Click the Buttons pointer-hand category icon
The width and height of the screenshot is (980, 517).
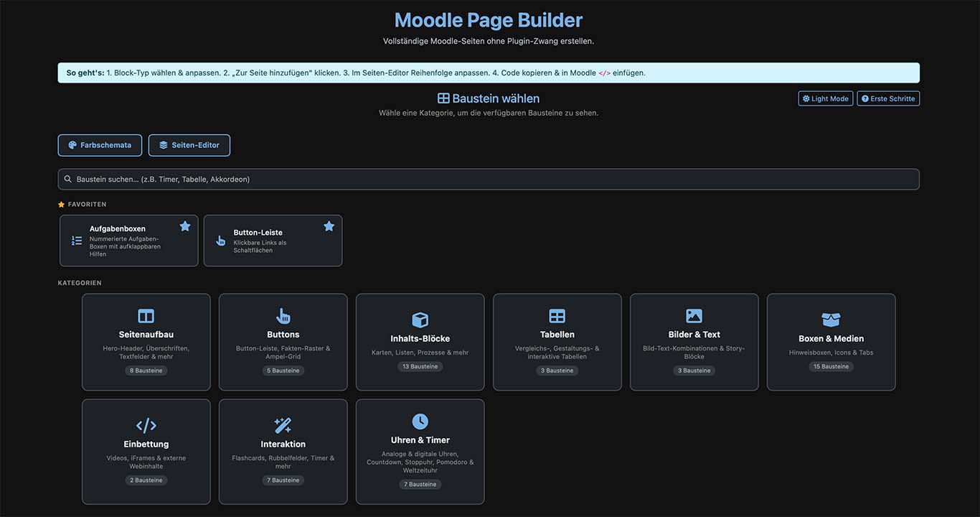[x=283, y=316]
